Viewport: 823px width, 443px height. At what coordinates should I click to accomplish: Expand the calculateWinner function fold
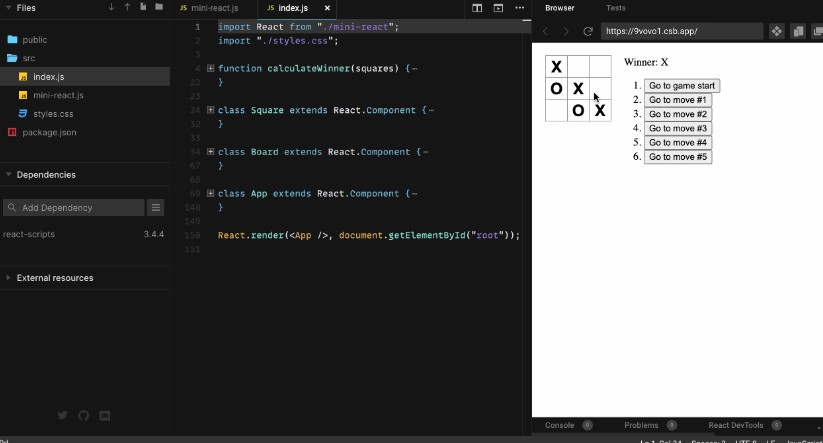[210, 68]
